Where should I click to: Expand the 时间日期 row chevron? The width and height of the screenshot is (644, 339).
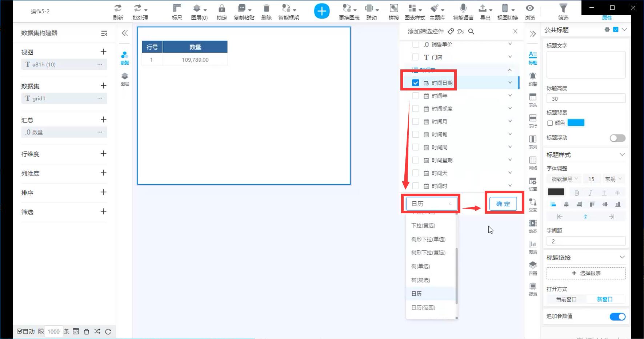(510, 83)
